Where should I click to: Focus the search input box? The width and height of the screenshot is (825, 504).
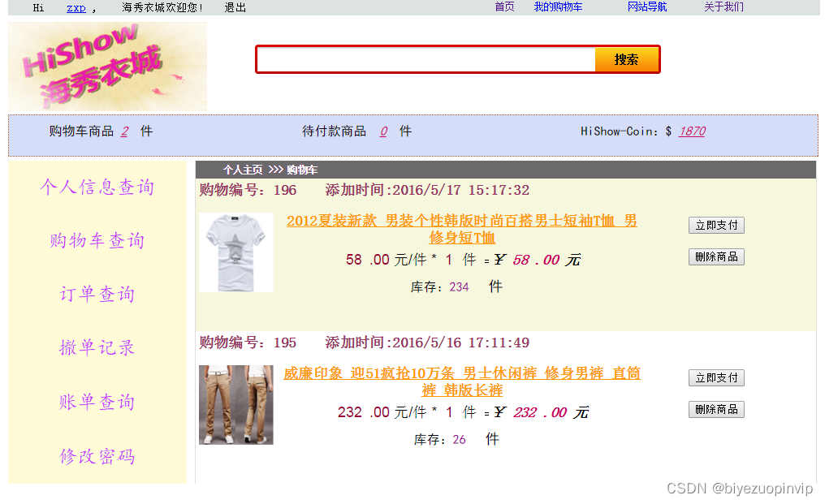[x=426, y=59]
